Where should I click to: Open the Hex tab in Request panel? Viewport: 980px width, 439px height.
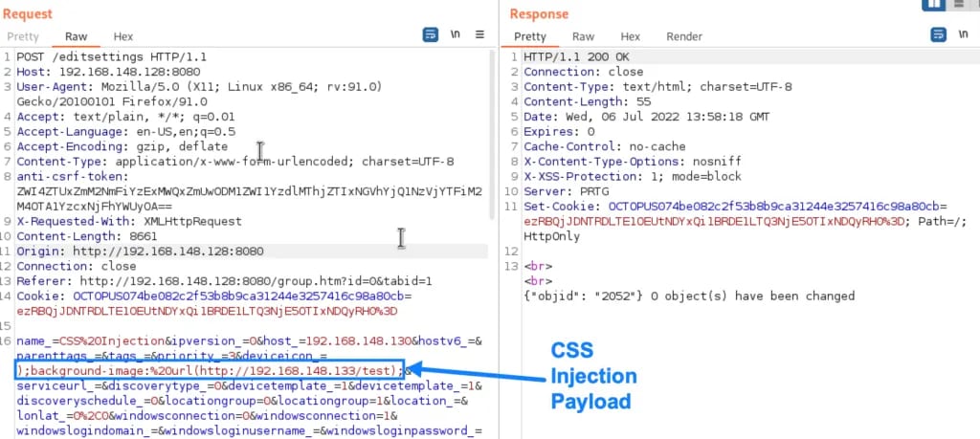point(123,37)
